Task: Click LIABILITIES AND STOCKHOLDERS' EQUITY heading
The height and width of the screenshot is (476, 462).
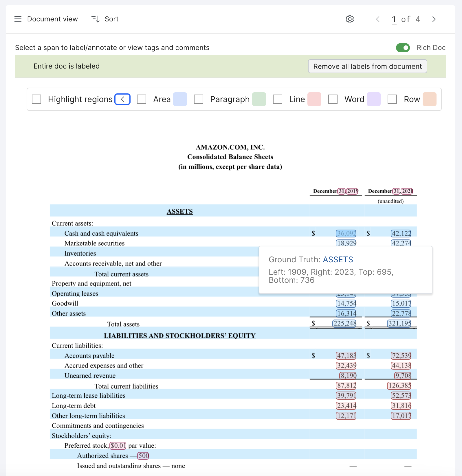Action: (x=180, y=336)
